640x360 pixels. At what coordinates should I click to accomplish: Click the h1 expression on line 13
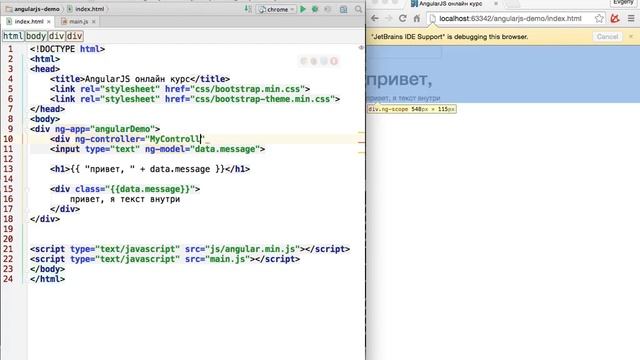click(x=150, y=169)
